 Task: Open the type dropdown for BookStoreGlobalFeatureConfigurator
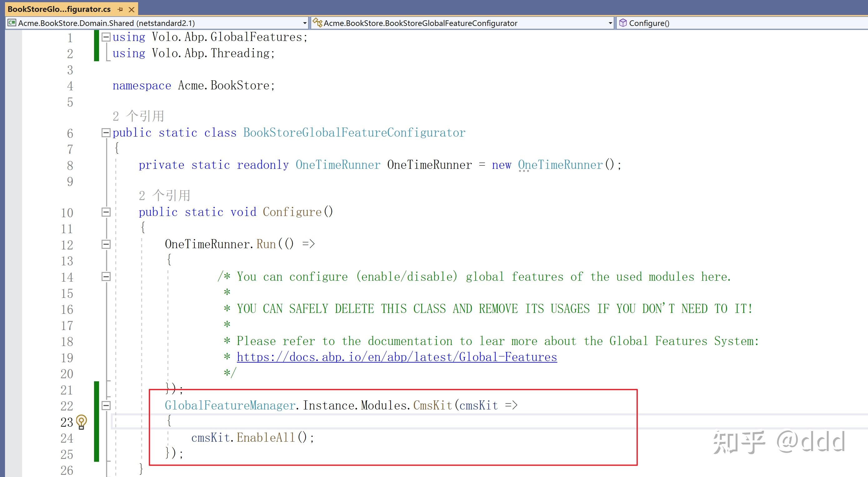610,23
